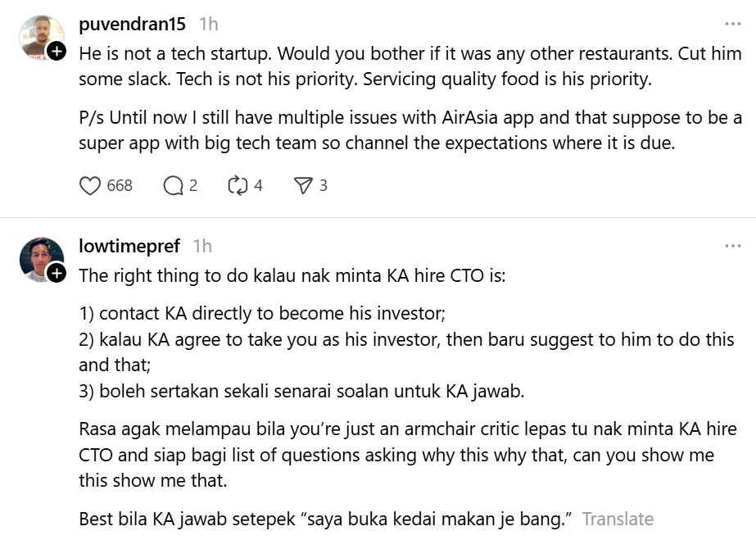Click the 1h timestamp on lowtimepref's post
Screen dimensions: 756x540
[x=202, y=246]
